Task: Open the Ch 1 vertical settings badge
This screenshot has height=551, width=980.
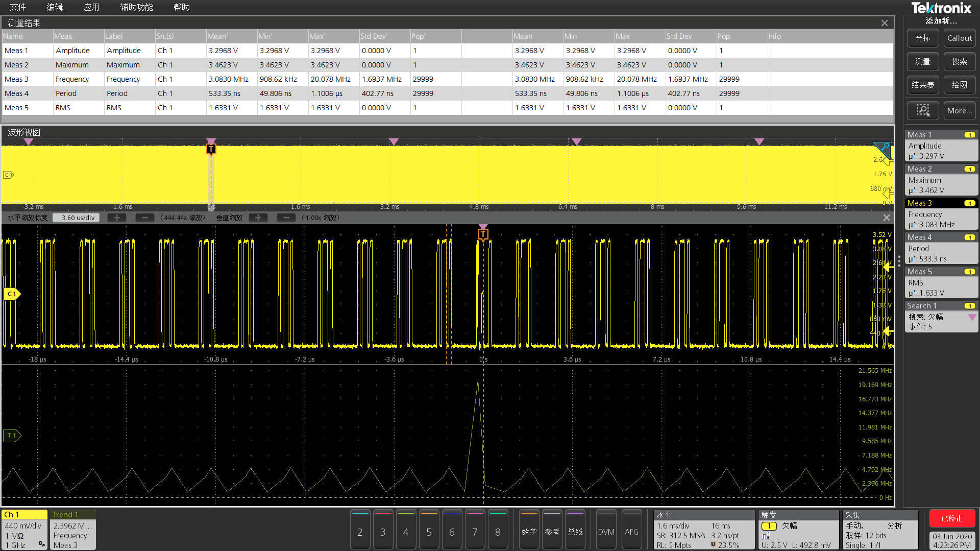Action: (x=24, y=530)
